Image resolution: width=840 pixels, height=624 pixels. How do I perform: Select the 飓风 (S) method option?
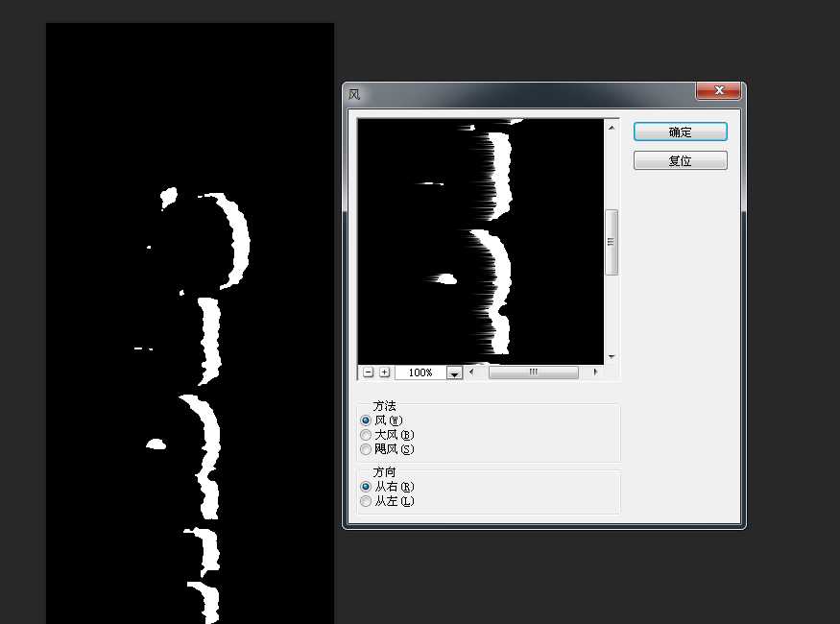pyautogui.click(x=366, y=449)
